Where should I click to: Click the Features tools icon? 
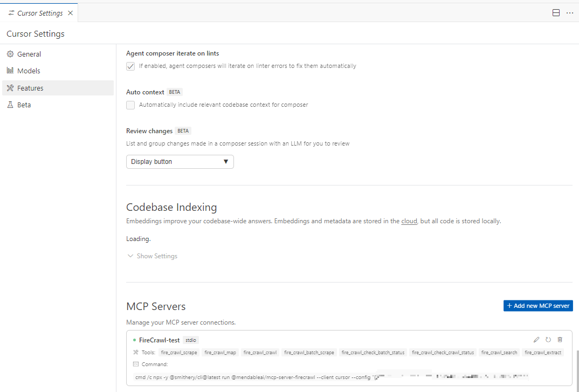click(x=10, y=87)
